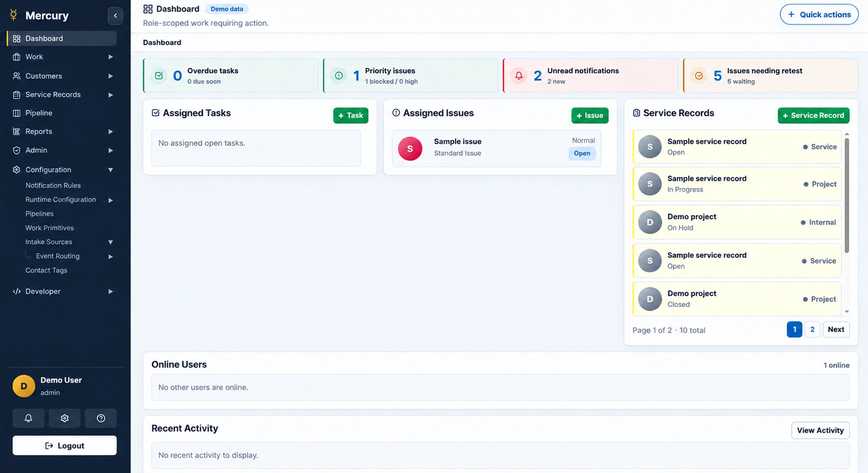
Task: Open Notification Rules in Configuration
Action: (x=53, y=185)
